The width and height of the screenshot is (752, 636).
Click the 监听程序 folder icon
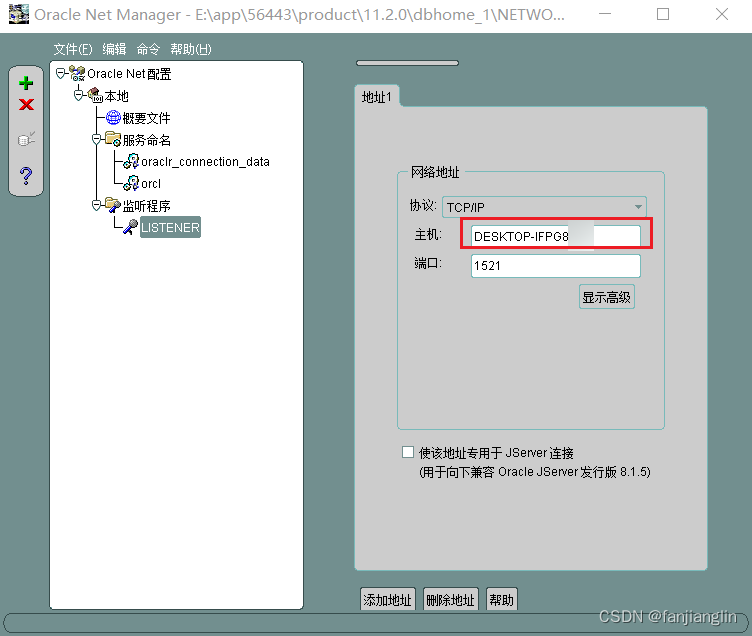[113, 205]
